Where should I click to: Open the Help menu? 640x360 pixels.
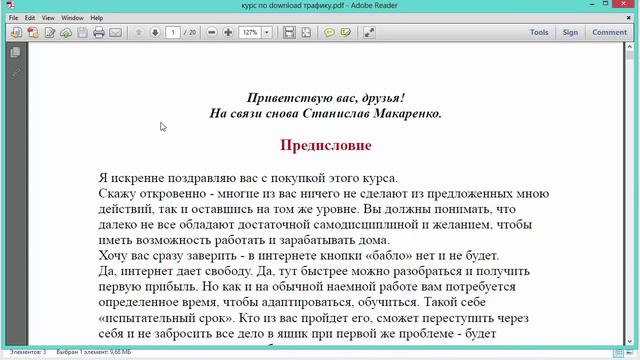click(x=97, y=18)
